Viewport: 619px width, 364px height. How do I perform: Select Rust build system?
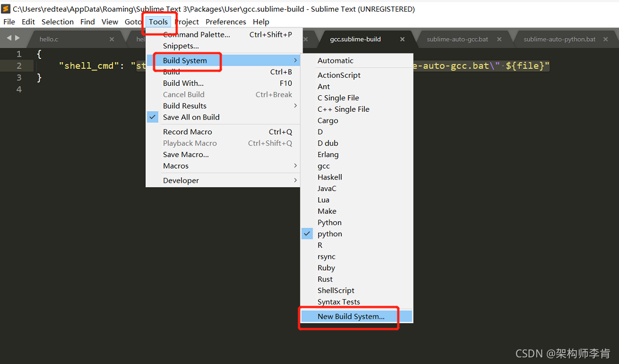pyautogui.click(x=357, y=279)
